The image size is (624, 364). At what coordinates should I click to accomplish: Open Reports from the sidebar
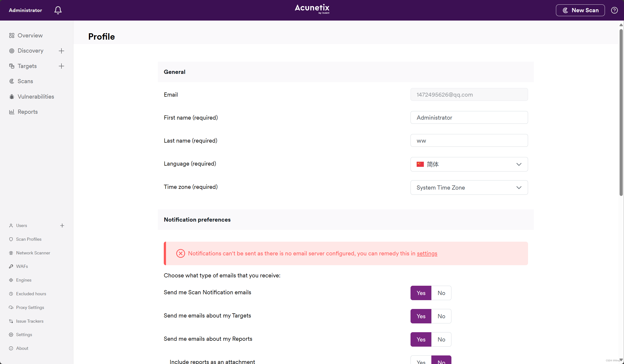(27, 112)
